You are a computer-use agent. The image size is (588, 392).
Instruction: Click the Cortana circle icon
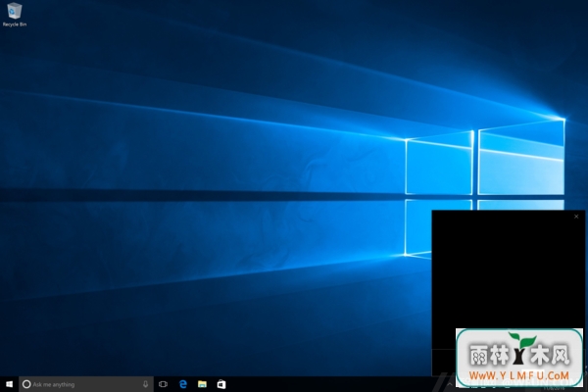tap(26, 384)
